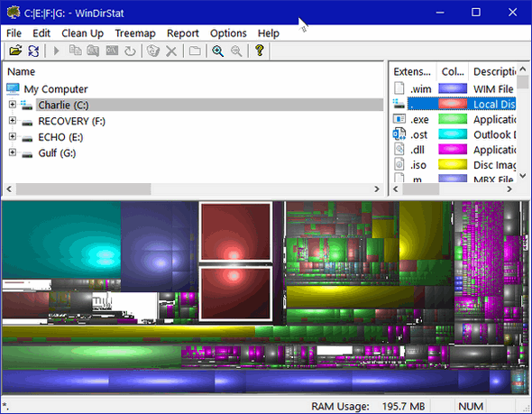Viewport: 532px width, 414px height.
Task: Click the Zoom In magnifier icon
Action: (217, 51)
